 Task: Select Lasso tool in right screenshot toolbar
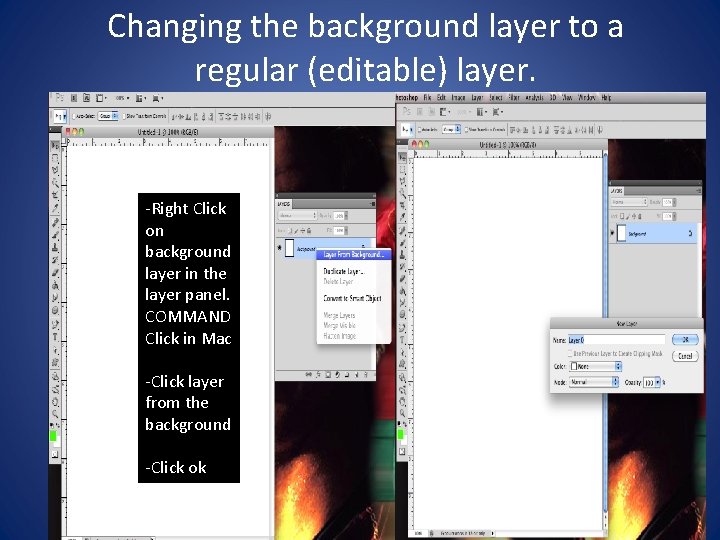click(x=402, y=181)
